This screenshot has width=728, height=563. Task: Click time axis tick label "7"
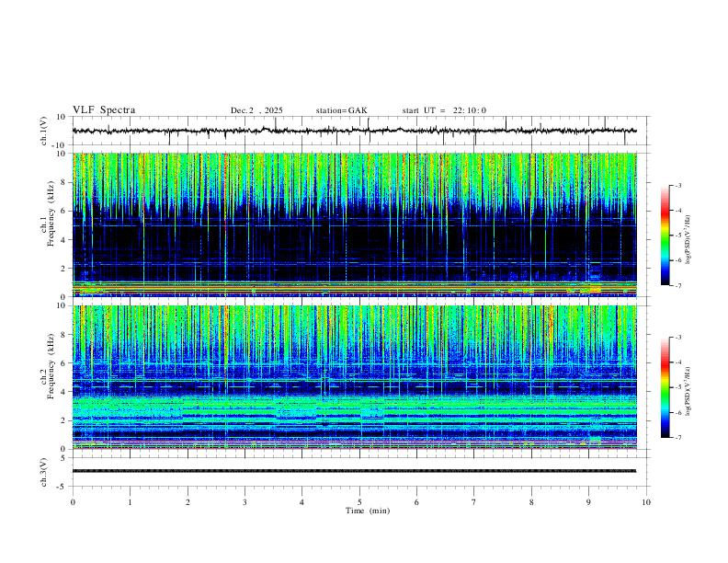pyautogui.click(x=474, y=502)
